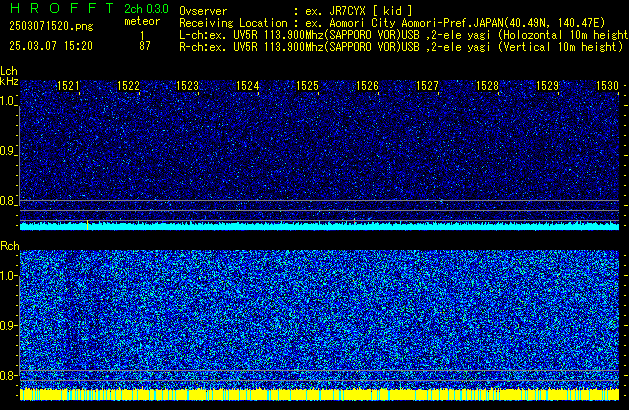Select the filename 2503071520.png

pos(51,26)
